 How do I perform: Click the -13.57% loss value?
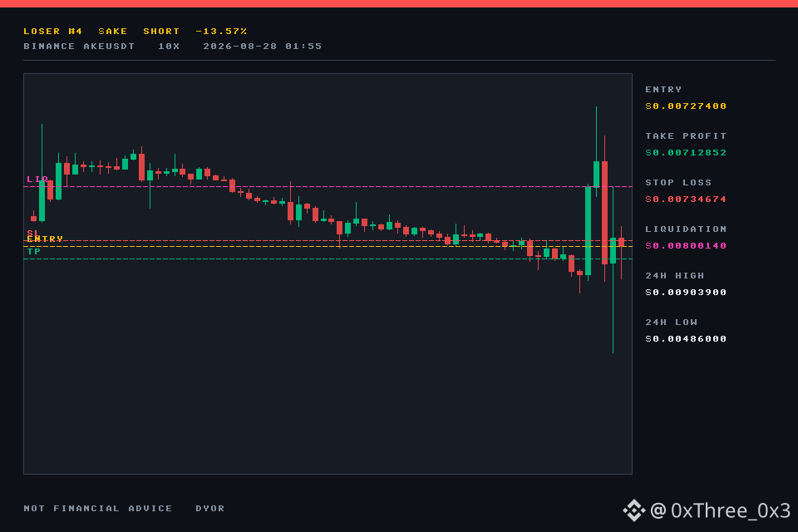(x=221, y=32)
